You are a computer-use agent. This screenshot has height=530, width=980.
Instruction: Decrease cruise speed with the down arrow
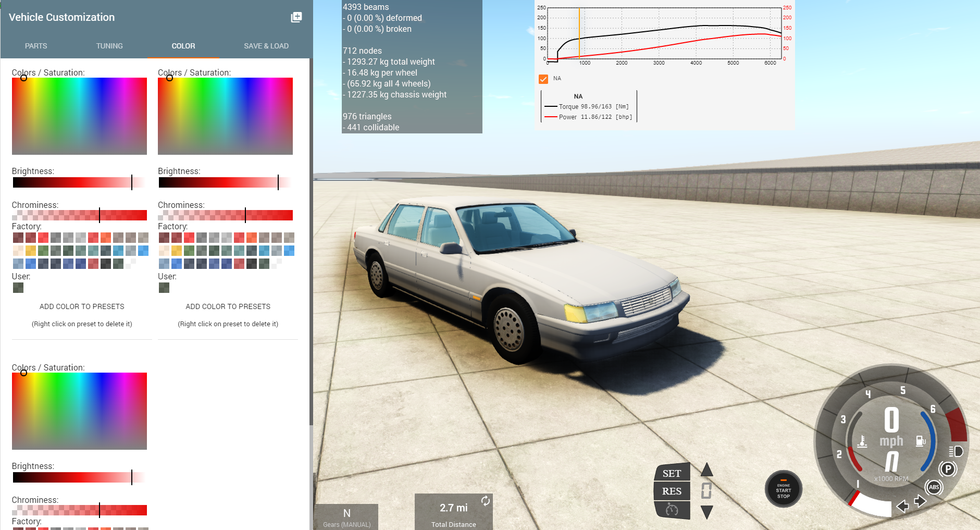click(x=706, y=512)
